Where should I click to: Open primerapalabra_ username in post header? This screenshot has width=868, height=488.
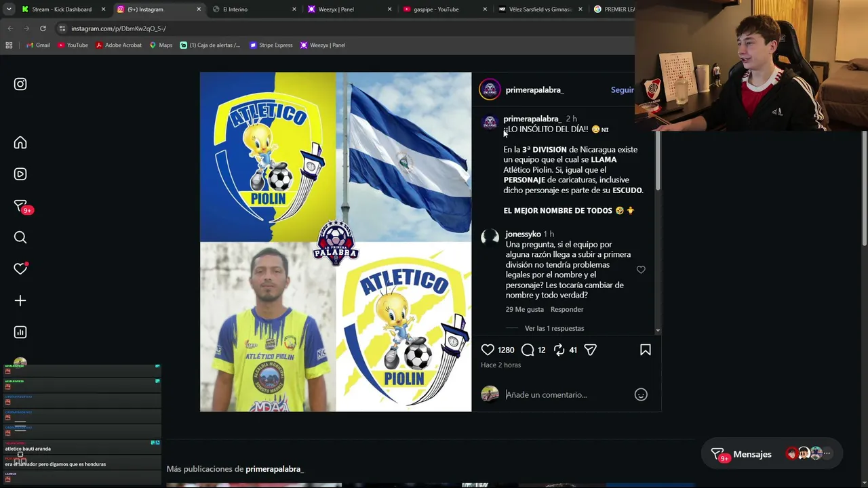coord(534,89)
